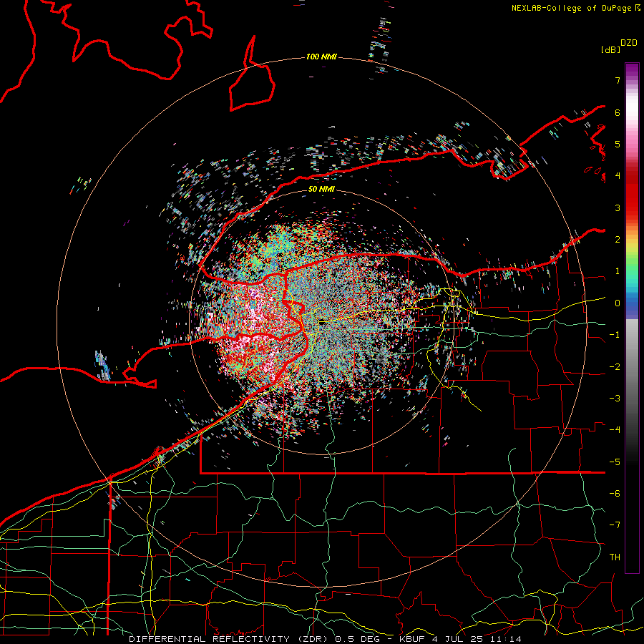Click the -3 dB value on color scale
Viewport: 644px width, 644px height.
(x=615, y=399)
